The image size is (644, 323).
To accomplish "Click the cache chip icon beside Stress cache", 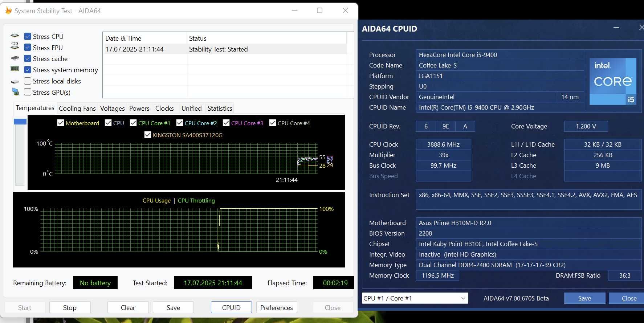I will (15, 58).
